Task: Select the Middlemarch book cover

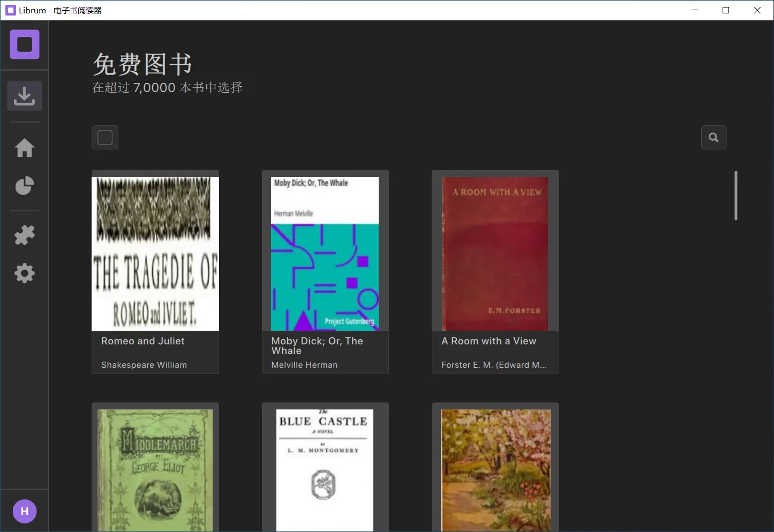Action: coord(155,470)
